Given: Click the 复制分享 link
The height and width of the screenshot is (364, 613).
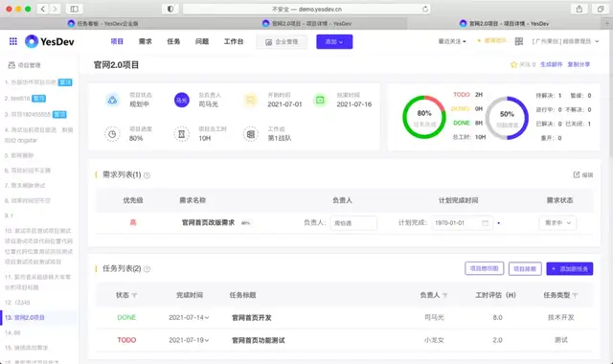Looking at the screenshot, I should point(579,64).
